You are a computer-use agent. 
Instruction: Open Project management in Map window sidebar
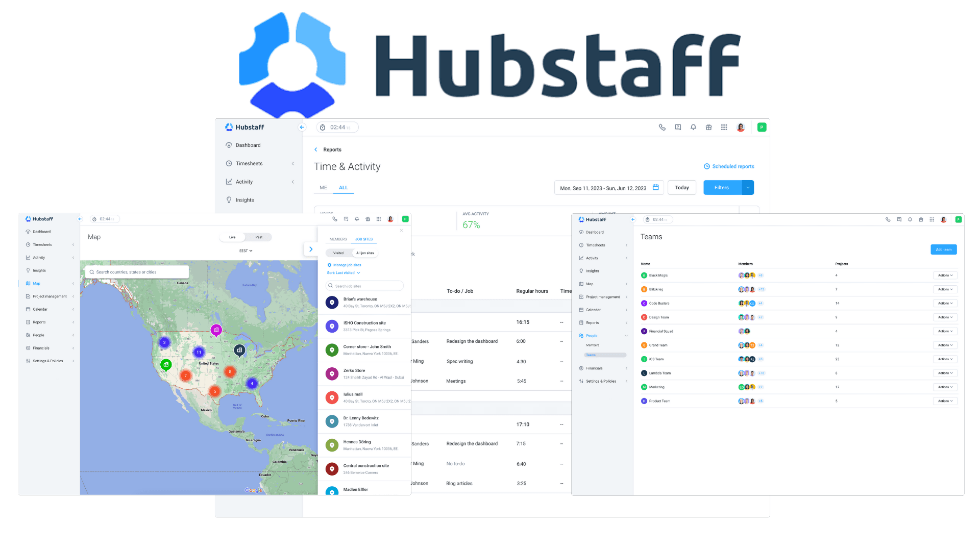click(50, 296)
